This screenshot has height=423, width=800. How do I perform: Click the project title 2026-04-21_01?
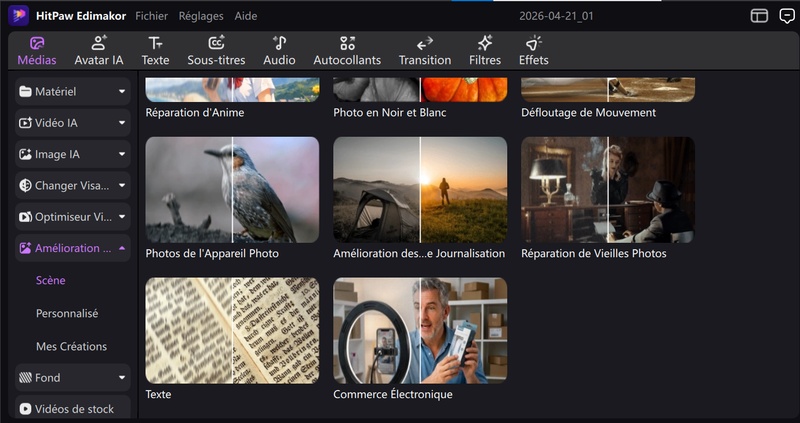pyautogui.click(x=556, y=16)
